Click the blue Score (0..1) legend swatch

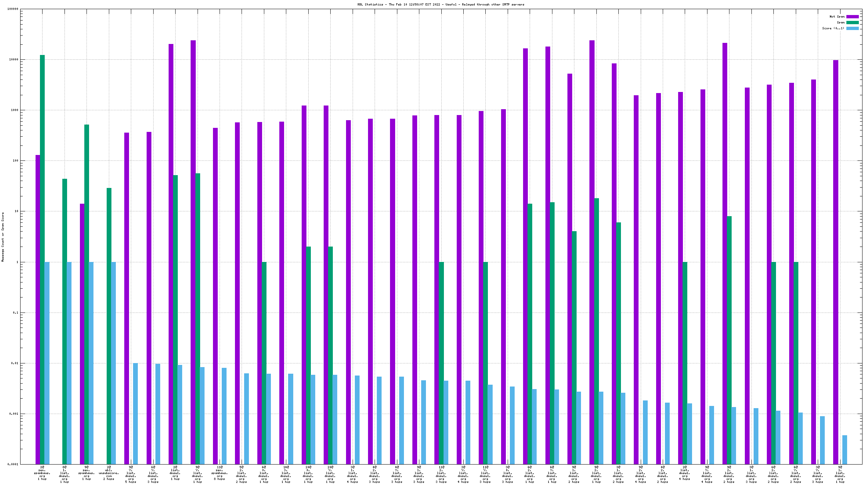click(x=852, y=28)
